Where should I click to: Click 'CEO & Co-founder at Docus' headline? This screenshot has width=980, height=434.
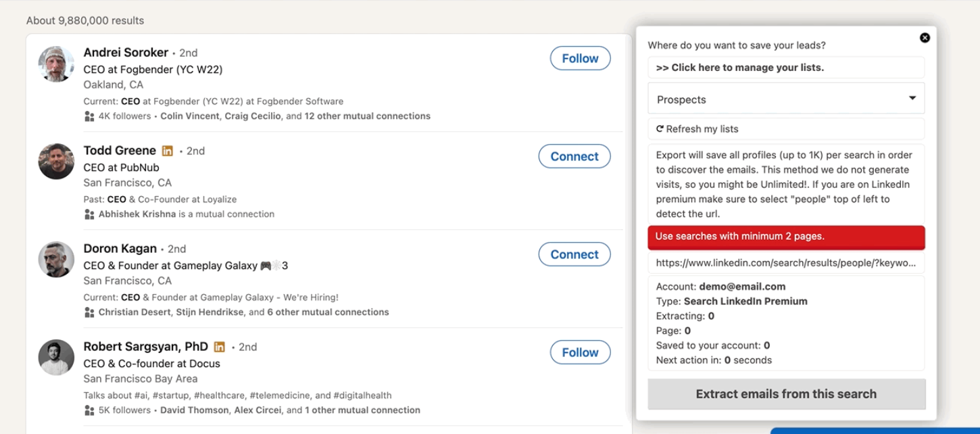click(x=151, y=364)
